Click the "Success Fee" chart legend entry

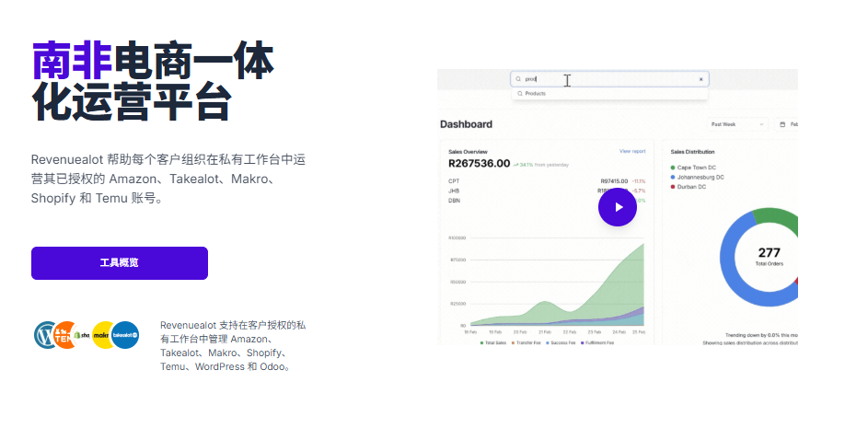coord(561,342)
